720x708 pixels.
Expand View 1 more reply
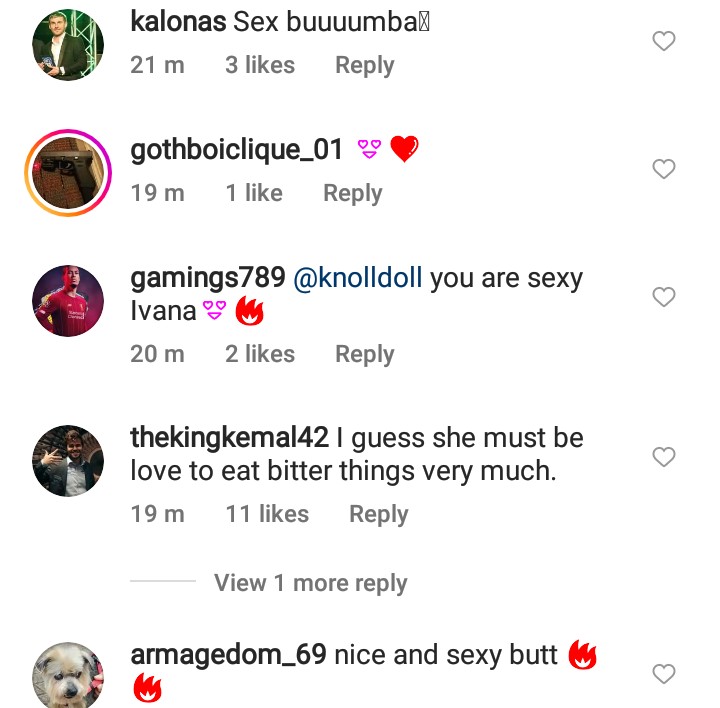(310, 583)
